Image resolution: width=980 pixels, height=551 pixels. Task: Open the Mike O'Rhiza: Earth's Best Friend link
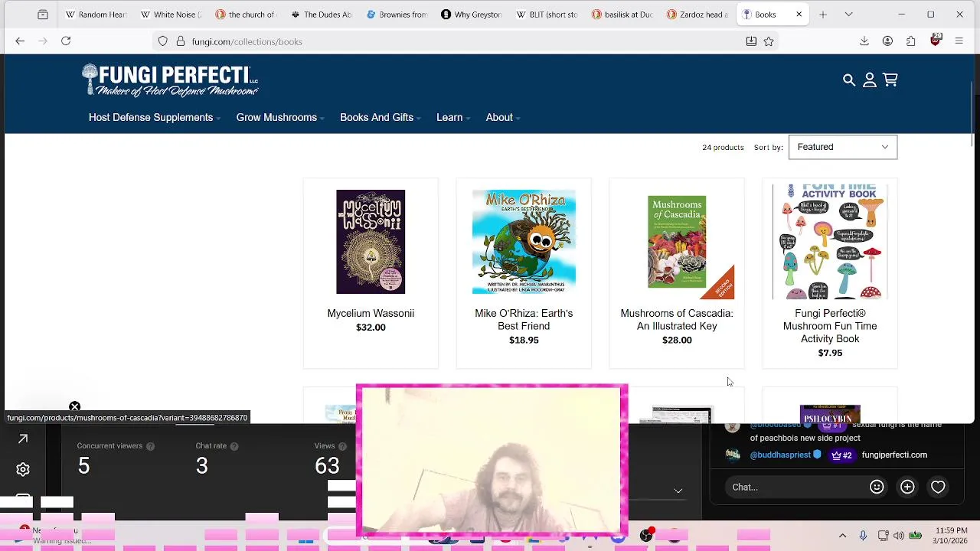[524, 319]
